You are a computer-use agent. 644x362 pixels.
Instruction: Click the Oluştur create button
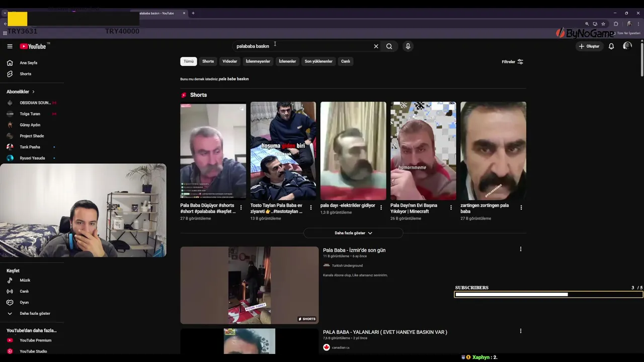coord(589,46)
